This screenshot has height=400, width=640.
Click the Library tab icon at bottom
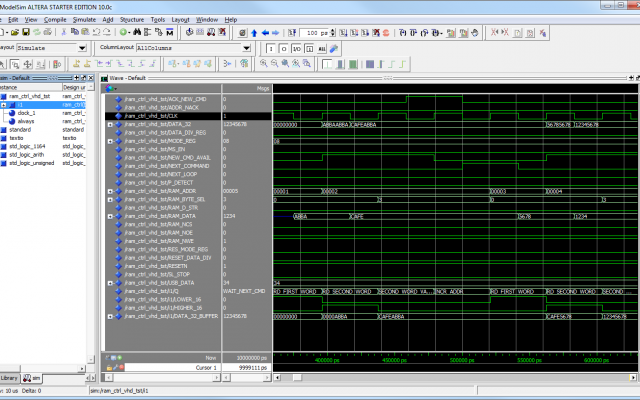click(x=7, y=378)
